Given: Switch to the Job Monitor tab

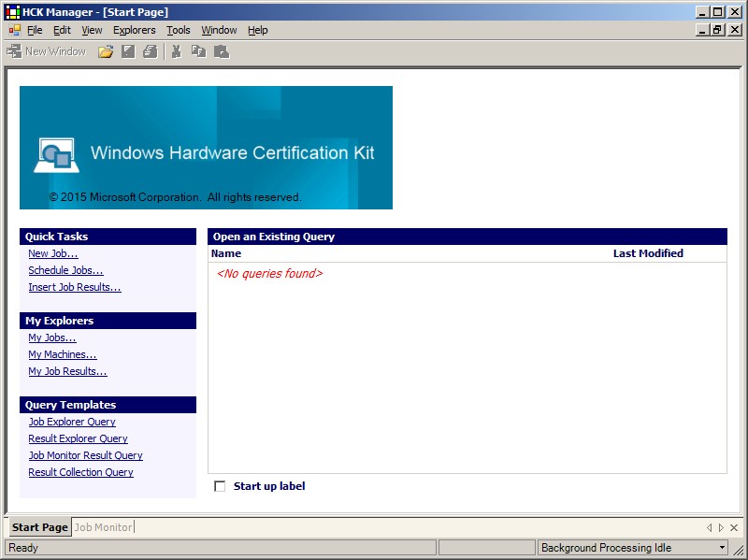Looking at the screenshot, I should click(x=103, y=527).
